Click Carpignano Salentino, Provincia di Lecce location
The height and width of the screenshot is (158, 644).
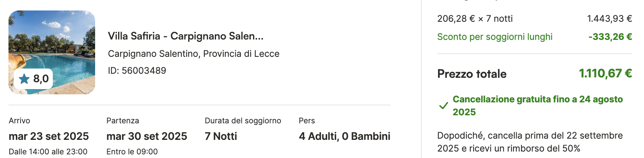click(x=194, y=54)
